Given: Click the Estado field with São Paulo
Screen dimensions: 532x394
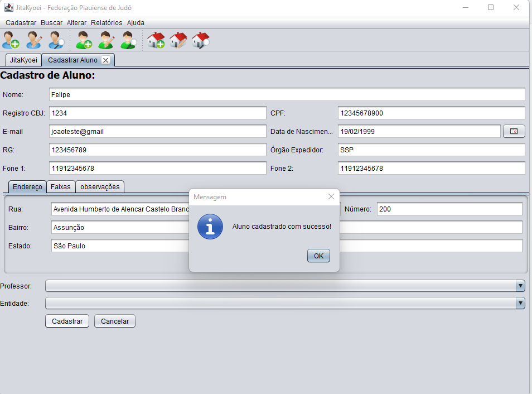Looking at the screenshot, I should coord(120,246).
